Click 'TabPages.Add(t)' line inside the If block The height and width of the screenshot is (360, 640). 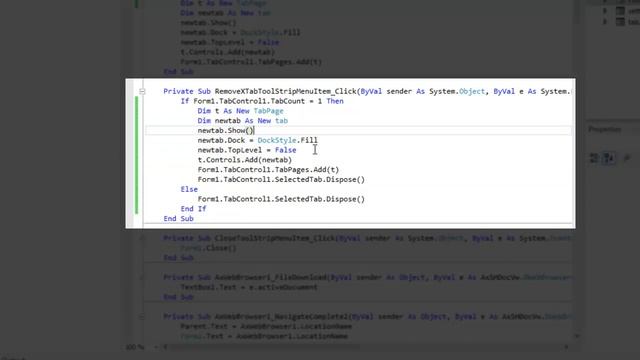tap(268, 170)
